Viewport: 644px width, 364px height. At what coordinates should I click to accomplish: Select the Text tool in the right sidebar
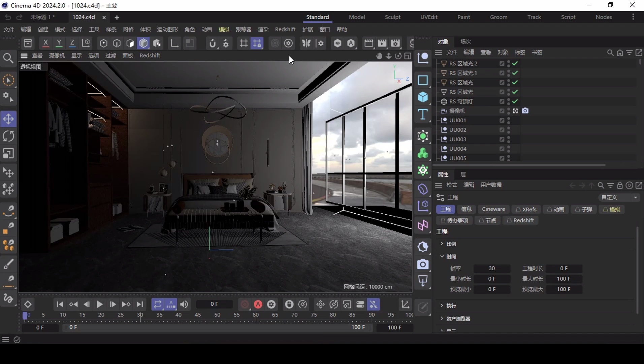coord(423,115)
